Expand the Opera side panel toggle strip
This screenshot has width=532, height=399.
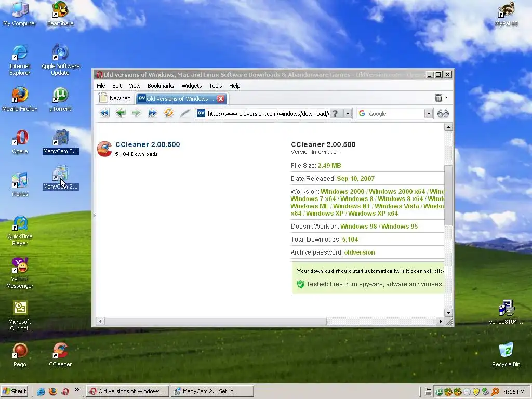(x=94, y=215)
